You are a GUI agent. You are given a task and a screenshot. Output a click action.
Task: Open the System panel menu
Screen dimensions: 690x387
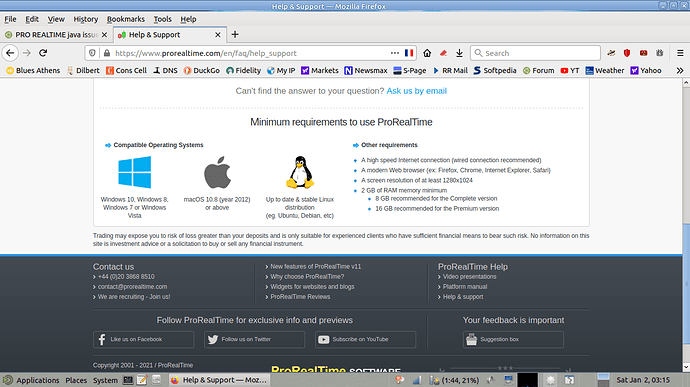tap(105, 380)
